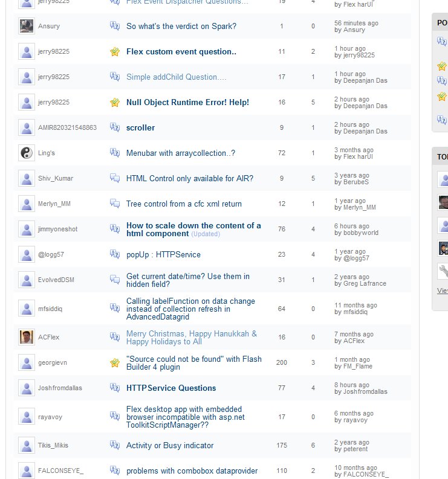Click last poster 'BerubeS'
This screenshot has height=479, width=448.
[356, 182]
